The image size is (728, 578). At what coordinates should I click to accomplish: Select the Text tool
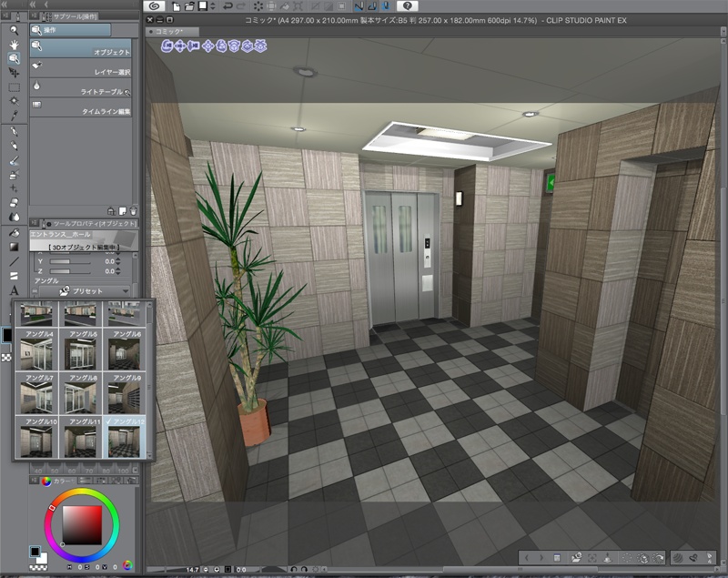tap(15, 290)
